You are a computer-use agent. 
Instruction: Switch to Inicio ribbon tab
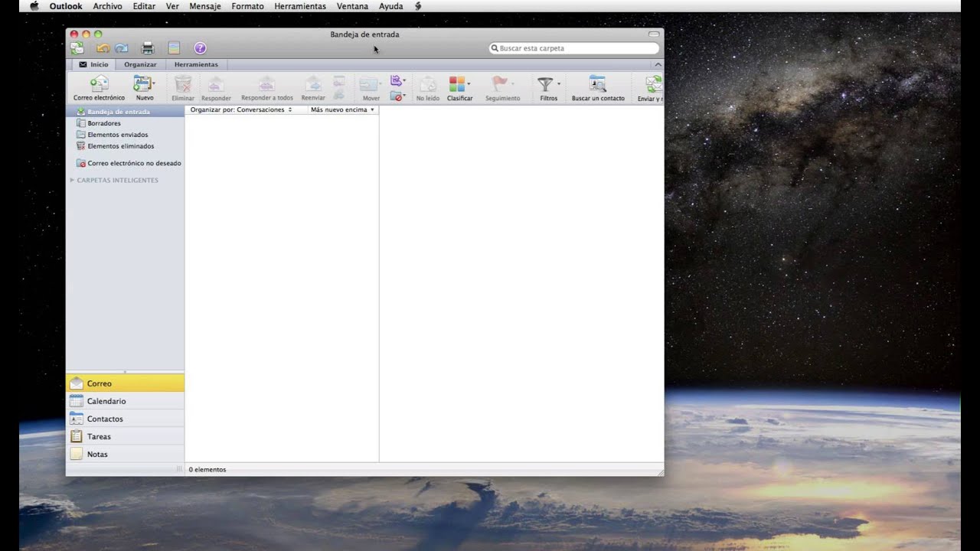pyautogui.click(x=94, y=64)
